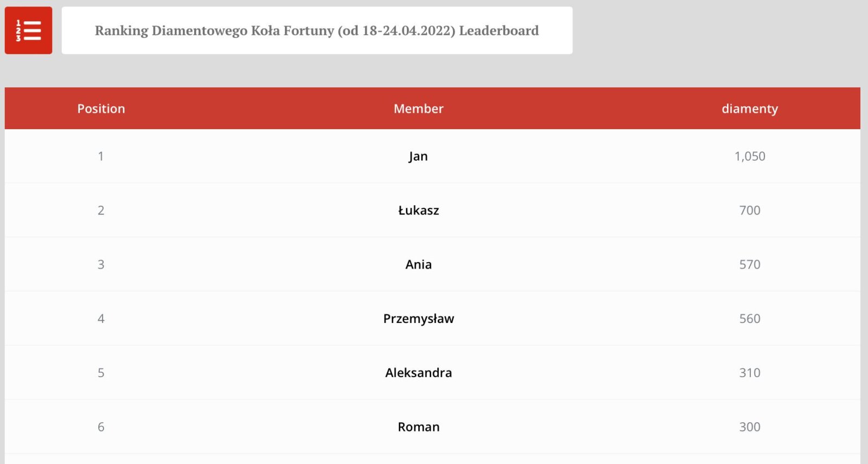
Task: Click the red numbered-list leaderboard icon
Action: [28, 30]
